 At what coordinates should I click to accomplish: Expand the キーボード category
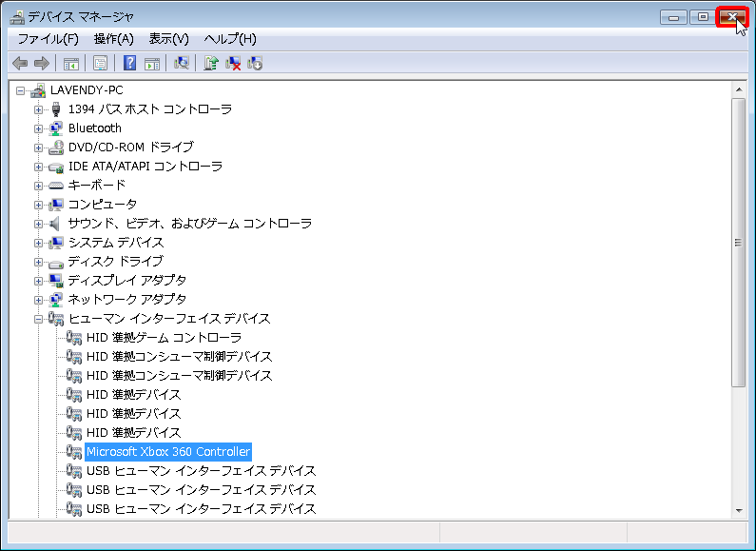38,186
